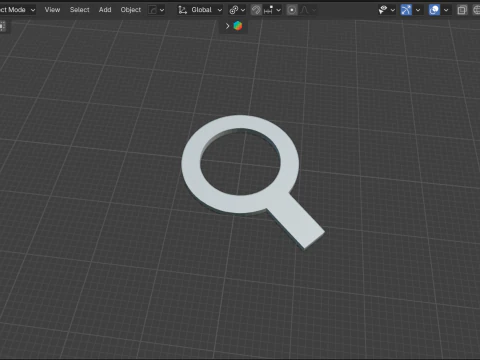
Task: Open the gizmo options dropdown arrow
Action: (418, 10)
